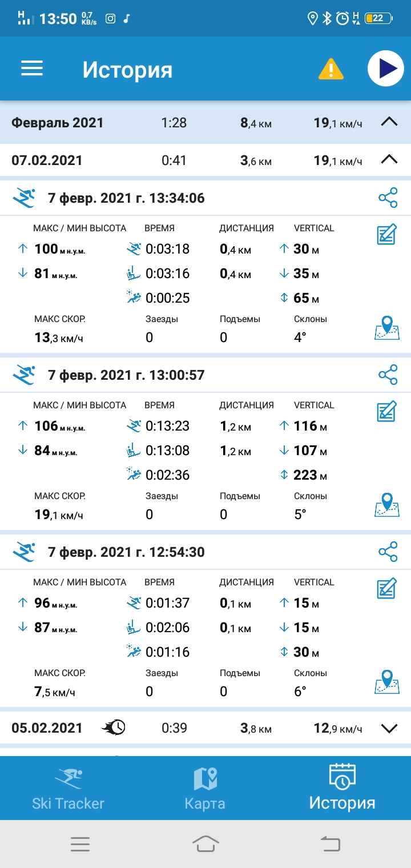Image resolution: width=411 pixels, height=868 pixels.
Task: View map of the 12:54:30 session
Action: click(386, 682)
